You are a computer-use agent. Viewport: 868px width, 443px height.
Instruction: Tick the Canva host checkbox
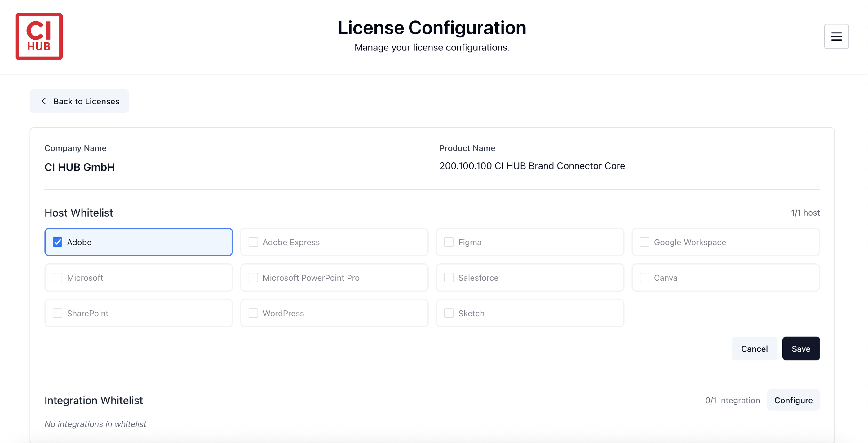(644, 278)
